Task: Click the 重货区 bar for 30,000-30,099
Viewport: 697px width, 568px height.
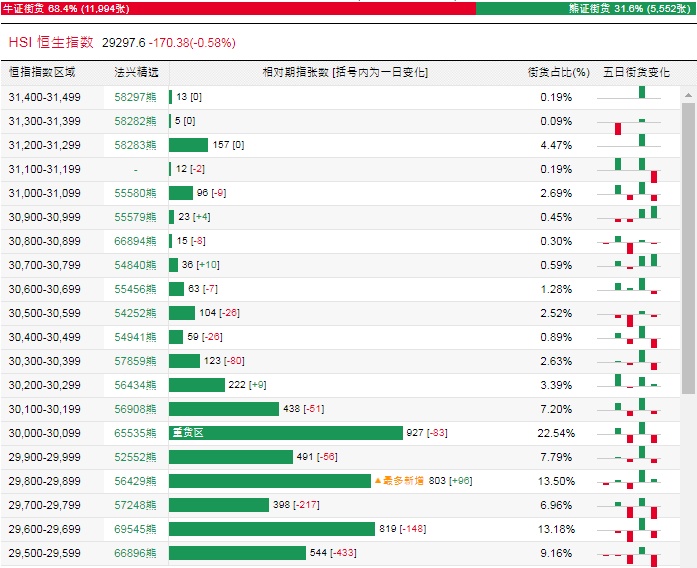Action: (x=286, y=433)
